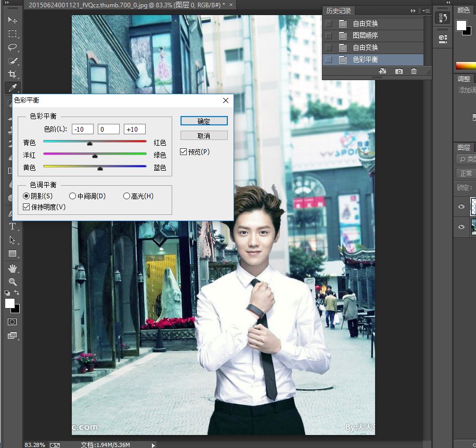This screenshot has width=476, height=448.
Task: Toggle visibility of the top layer
Action: coord(461,207)
